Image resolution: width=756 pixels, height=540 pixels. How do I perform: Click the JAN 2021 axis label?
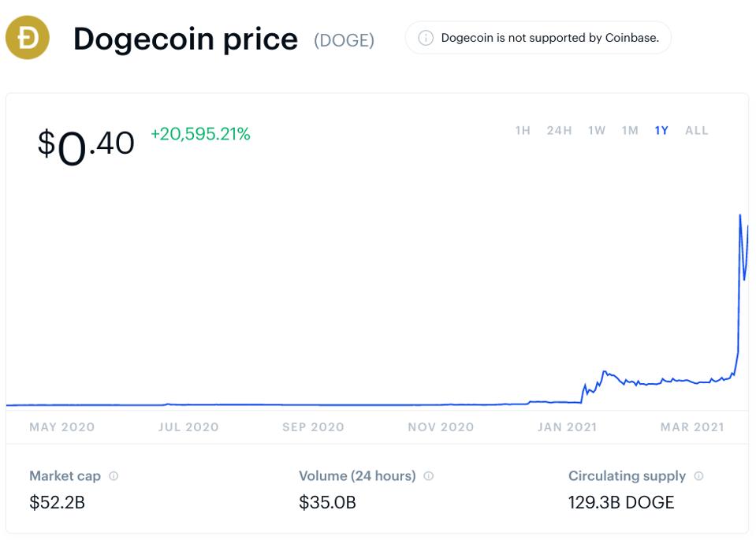(x=567, y=427)
